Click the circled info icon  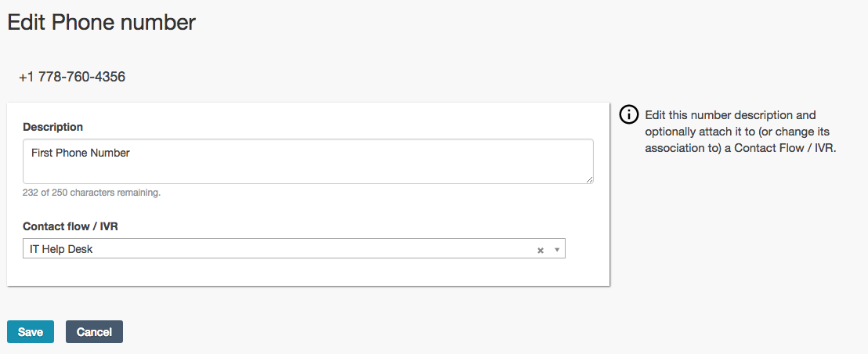[x=628, y=115]
